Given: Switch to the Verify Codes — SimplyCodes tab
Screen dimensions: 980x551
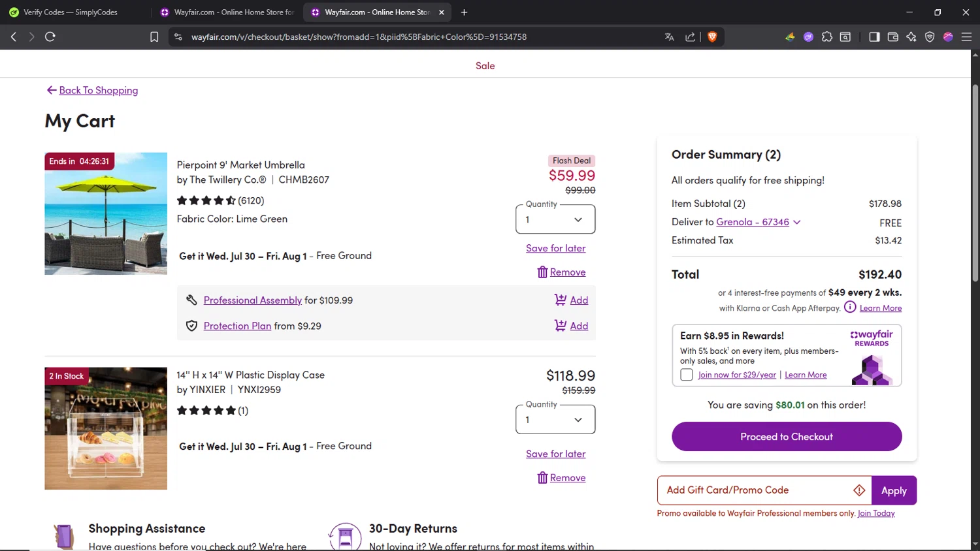Looking at the screenshot, I should click(x=71, y=12).
